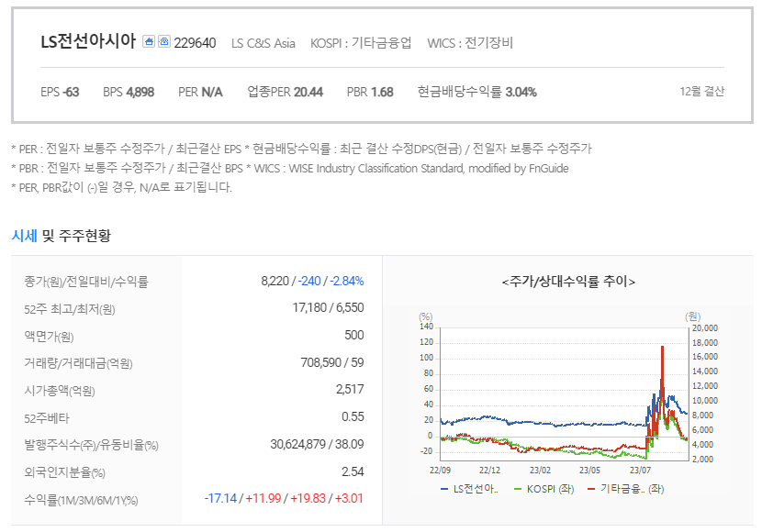The height and width of the screenshot is (532, 762).
Task: Click the LS C&S Asia English name
Action: tap(263, 43)
